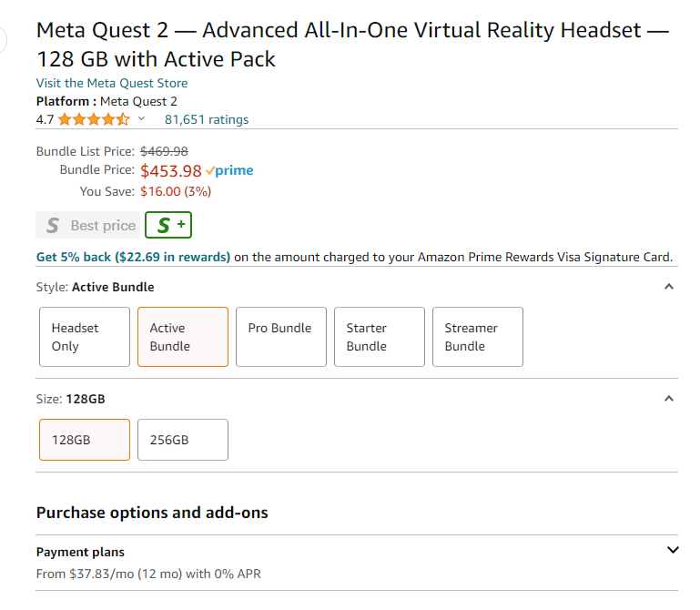Image resolution: width=700 pixels, height=610 pixels.
Task: Choose the Starter Bundle style
Action: click(x=379, y=337)
